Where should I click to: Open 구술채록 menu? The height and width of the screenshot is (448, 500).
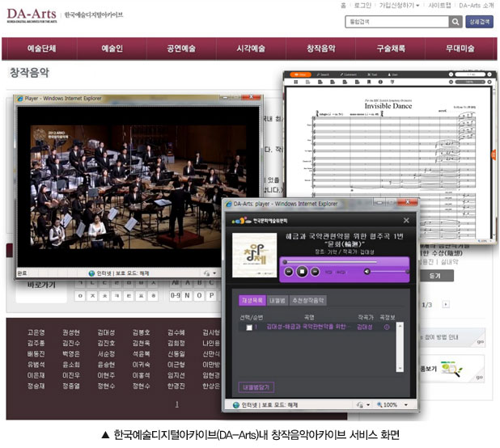coord(391,49)
